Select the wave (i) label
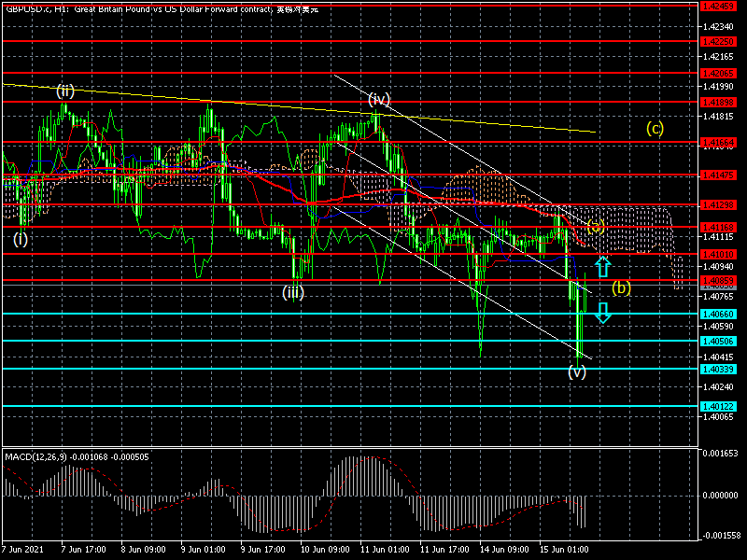Image resolution: width=747 pixels, height=560 pixels. tap(21, 239)
